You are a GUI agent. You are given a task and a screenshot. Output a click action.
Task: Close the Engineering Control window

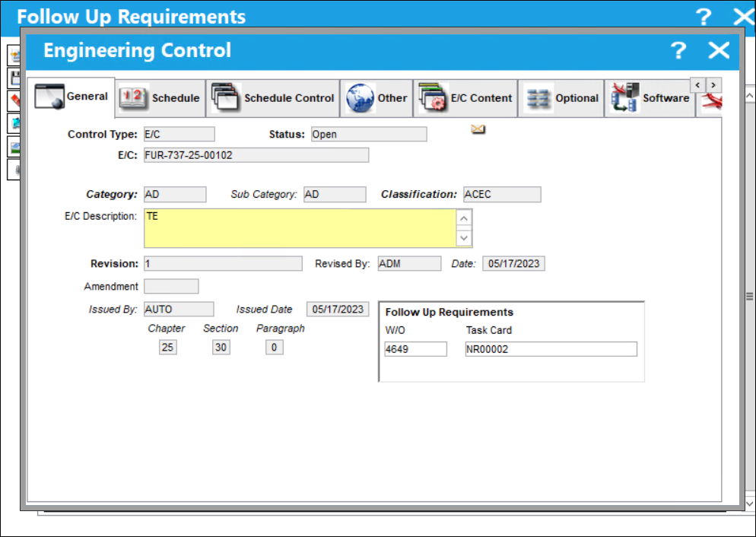pyautogui.click(x=719, y=50)
